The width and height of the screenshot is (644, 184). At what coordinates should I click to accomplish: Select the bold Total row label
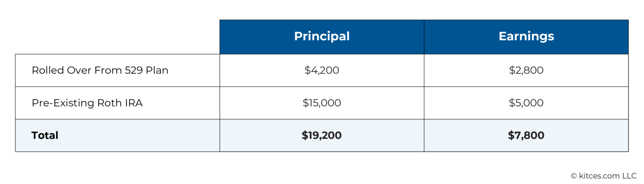pos(45,135)
